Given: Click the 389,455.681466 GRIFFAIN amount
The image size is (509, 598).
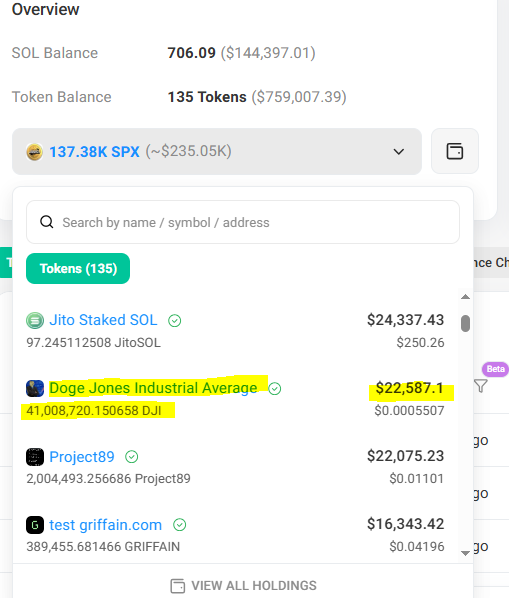Looking at the screenshot, I should 103,547.
